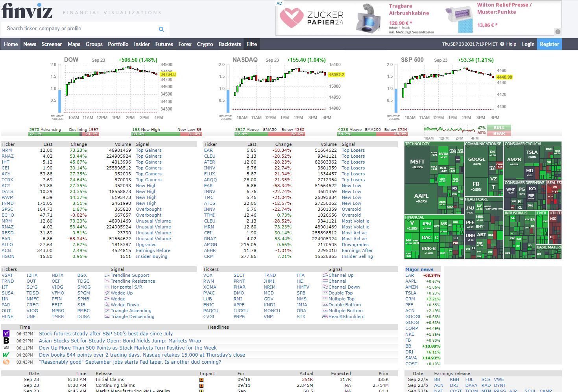Open the Forex tab
The image size is (578, 392).
[x=185, y=44]
